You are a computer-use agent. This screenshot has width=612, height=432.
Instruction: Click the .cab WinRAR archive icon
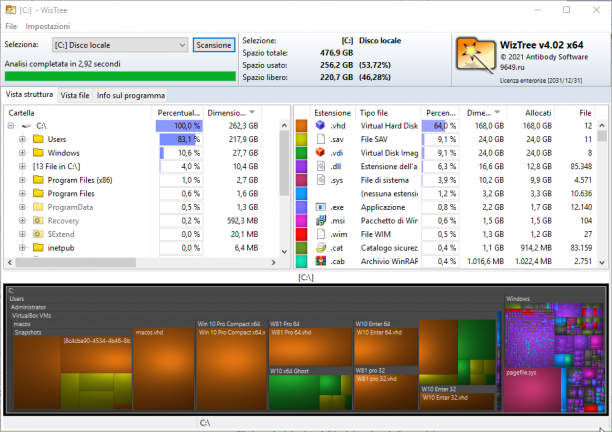tap(320, 261)
